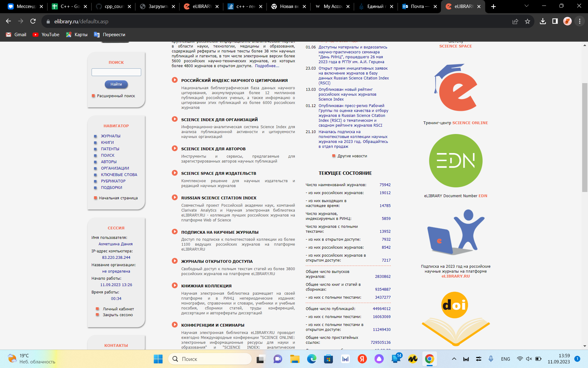Open АВТОРЫ in the navigator
This screenshot has width=588, height=368.
coord(109,162)
